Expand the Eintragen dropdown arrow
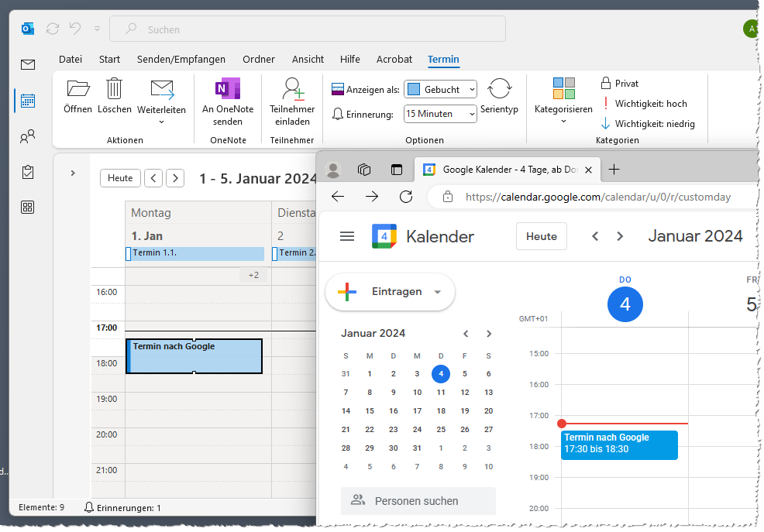Screen dimensions: 764x532 coord(437,293)
